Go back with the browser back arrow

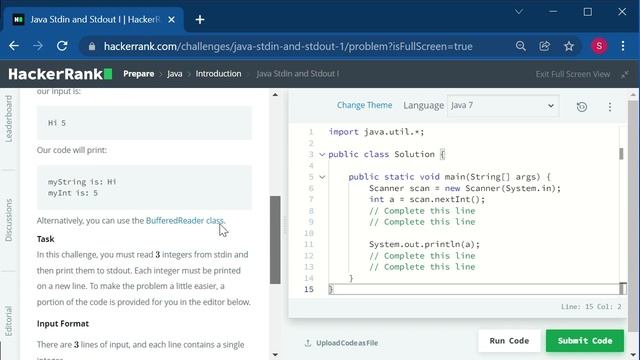14,46
